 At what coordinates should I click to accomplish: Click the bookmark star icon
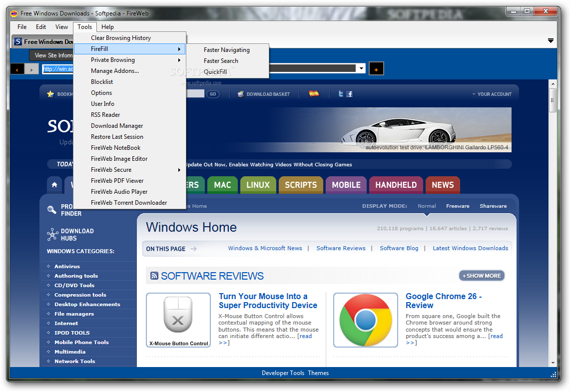click(x=50, y=94)
